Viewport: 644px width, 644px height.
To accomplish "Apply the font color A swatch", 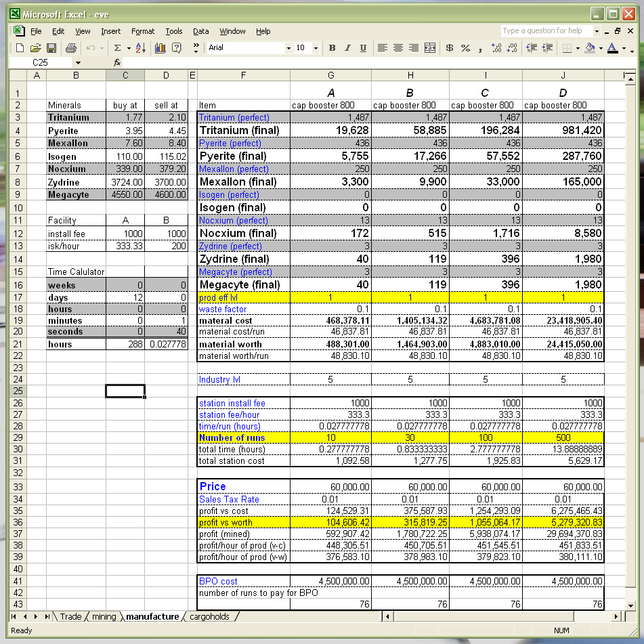I will (612, 48).
